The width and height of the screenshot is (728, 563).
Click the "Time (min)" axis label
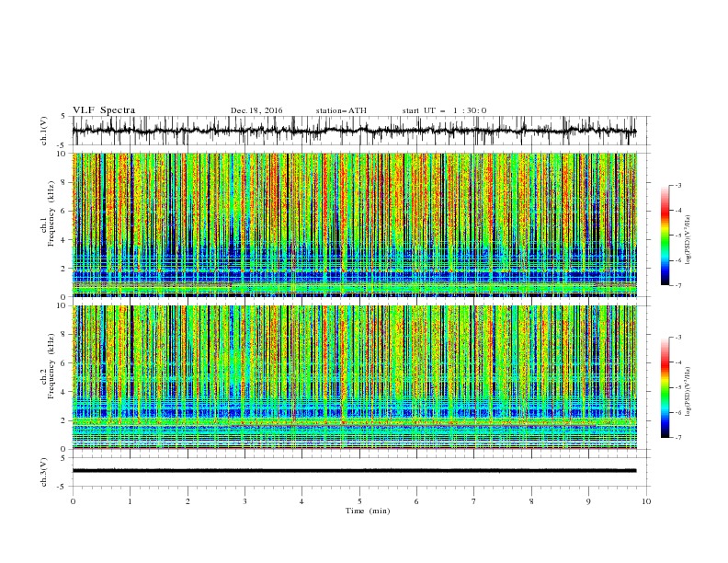tap(368, 511)
